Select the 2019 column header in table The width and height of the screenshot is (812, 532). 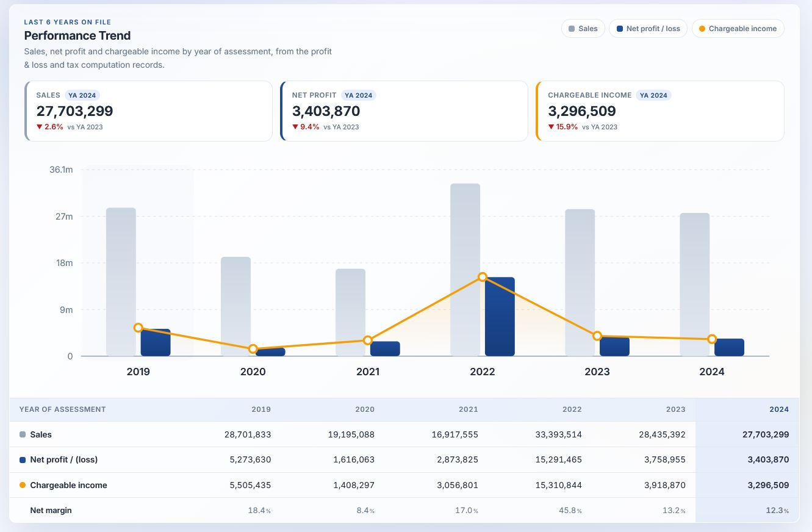261,409
